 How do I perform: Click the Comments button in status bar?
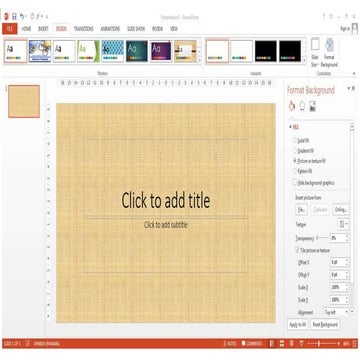[252, 343]
